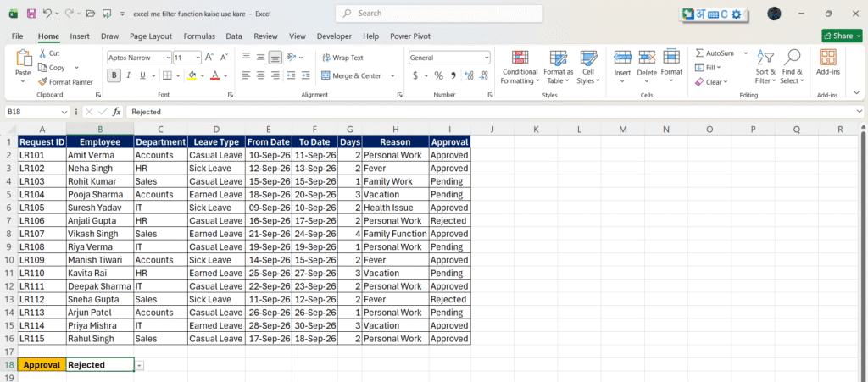This screenshot has width=868, height=382.
Task: Switch to the Insert tab
Action: 80,36
